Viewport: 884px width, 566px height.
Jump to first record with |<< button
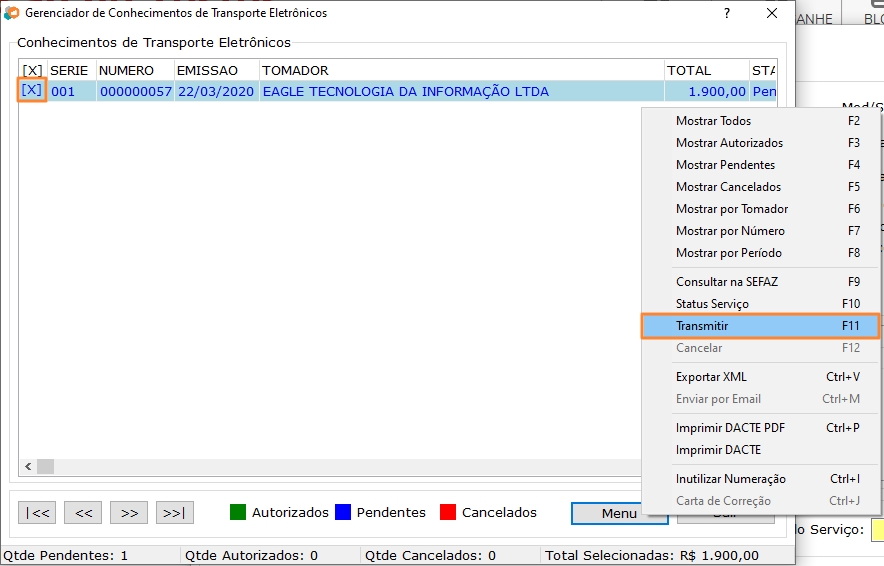pyautogui.click(x=37, y=513)
